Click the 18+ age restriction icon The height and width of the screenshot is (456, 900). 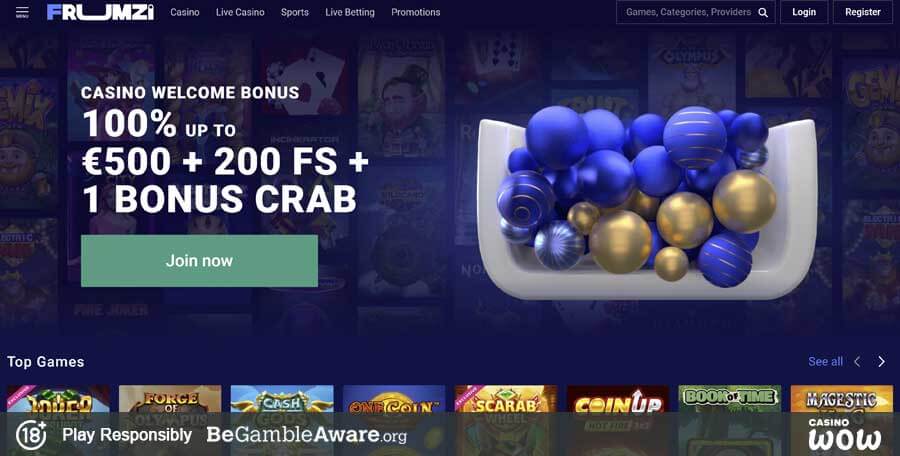pos(31,435)
